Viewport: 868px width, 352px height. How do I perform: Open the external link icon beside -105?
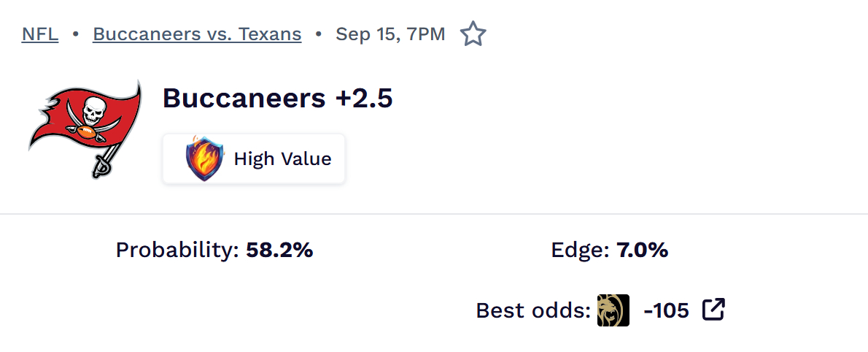713,310
